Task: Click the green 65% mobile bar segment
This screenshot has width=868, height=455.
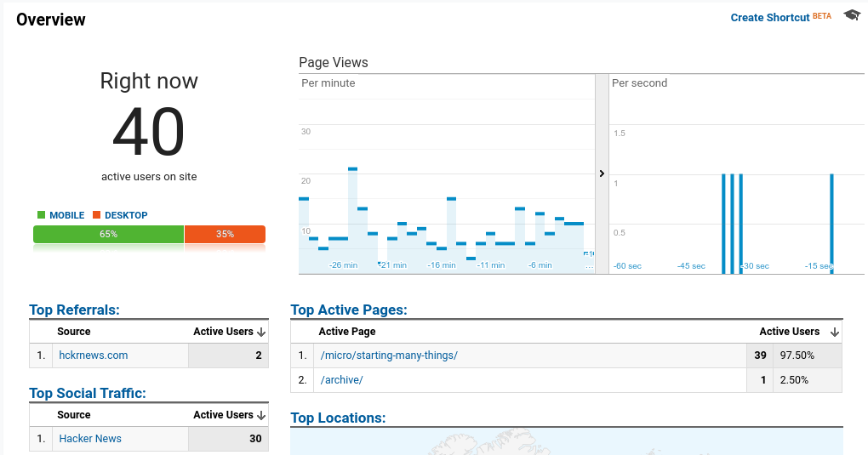Action: pos(109,234)
